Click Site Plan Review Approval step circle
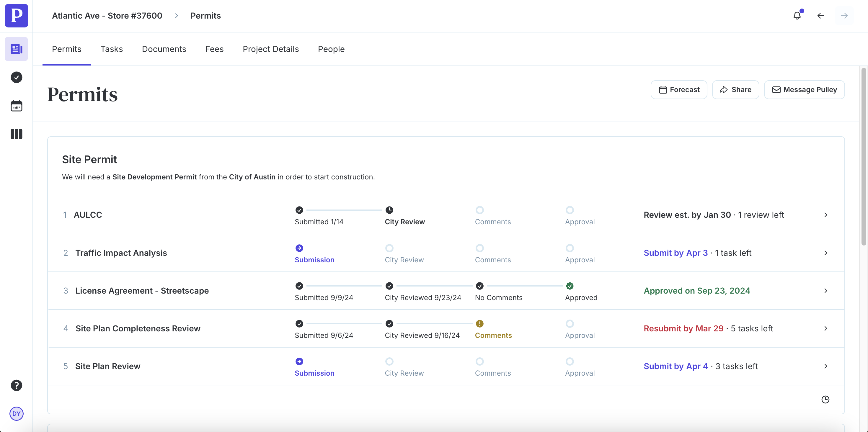The width and height of the screenshot is (868, 432). coord(570,361)
